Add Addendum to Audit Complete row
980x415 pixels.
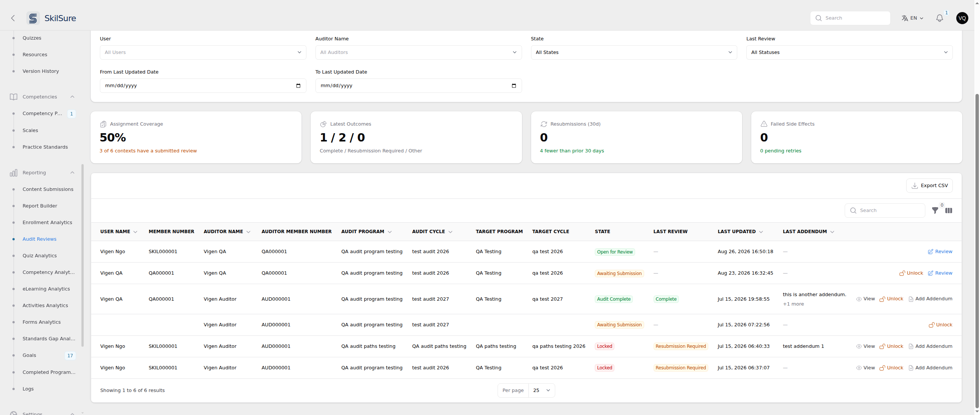pos(930,299)
